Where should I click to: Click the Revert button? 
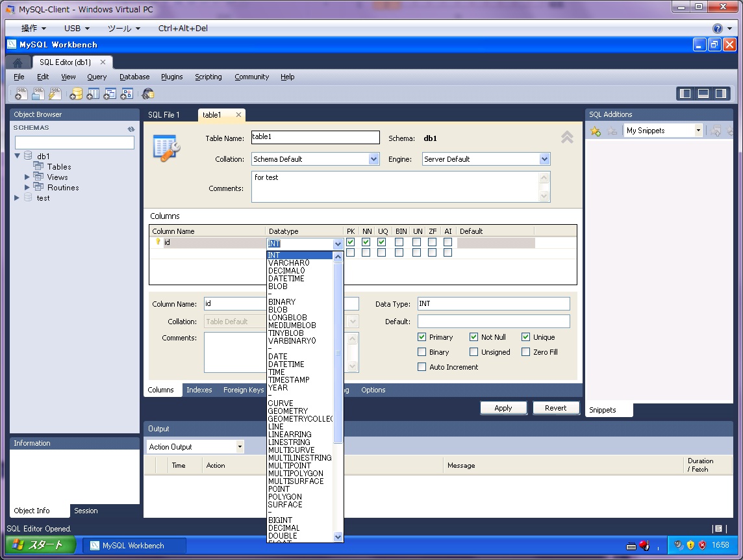(x=556, y=408)
